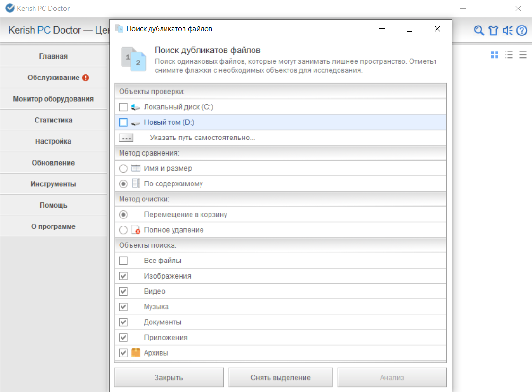Click the New volume D drive icon
Image resolution: width=532 pixels, height=392 pixels.
(x=136, y=123)
